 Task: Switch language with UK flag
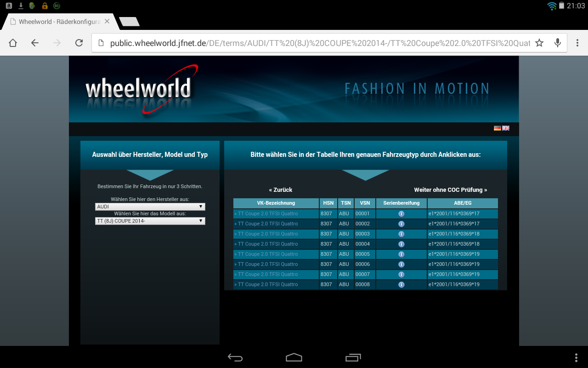click(x=506, y=128)
